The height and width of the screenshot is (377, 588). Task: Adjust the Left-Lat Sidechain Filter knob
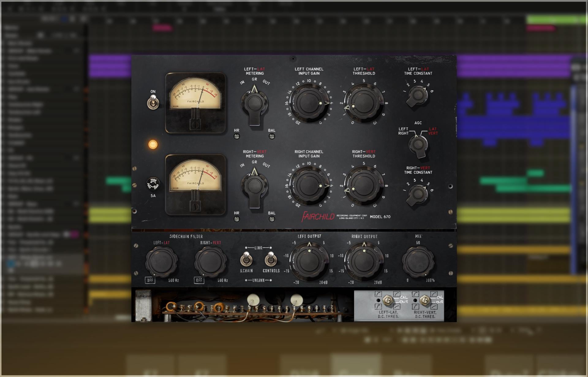(161, 261)
